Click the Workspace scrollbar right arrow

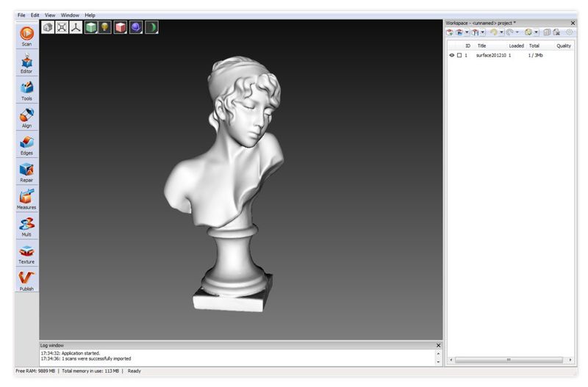[x=570, y=360]
